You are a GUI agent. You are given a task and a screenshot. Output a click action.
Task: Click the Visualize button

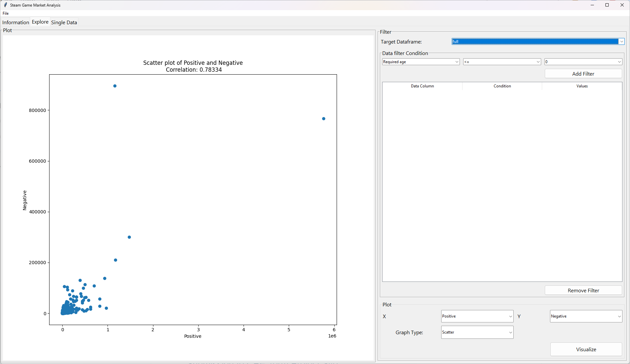(586, 349)
